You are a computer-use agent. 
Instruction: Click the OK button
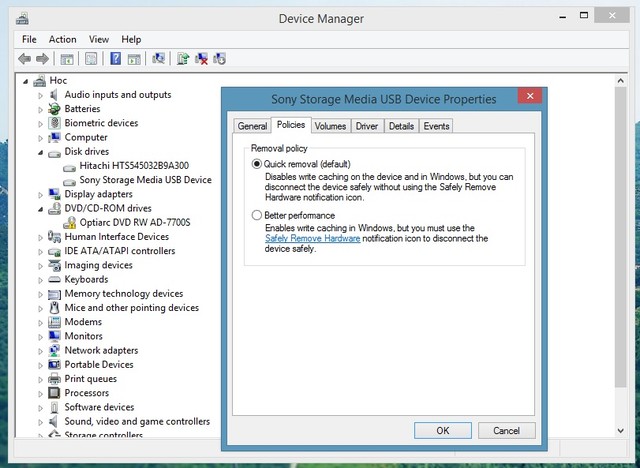tap(442, 430)
